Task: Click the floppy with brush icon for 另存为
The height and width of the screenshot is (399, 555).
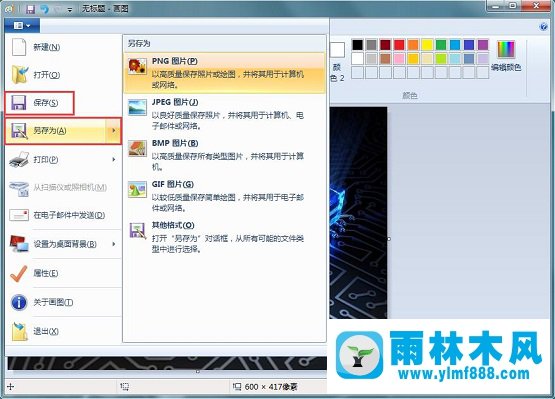Action: (x=19, y=131)
